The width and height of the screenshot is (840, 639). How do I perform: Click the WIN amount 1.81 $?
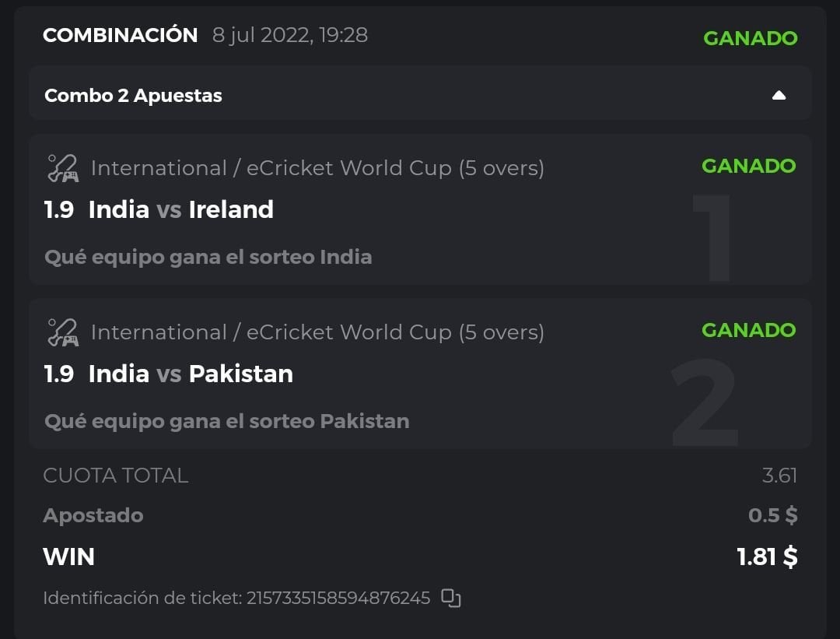767,556
